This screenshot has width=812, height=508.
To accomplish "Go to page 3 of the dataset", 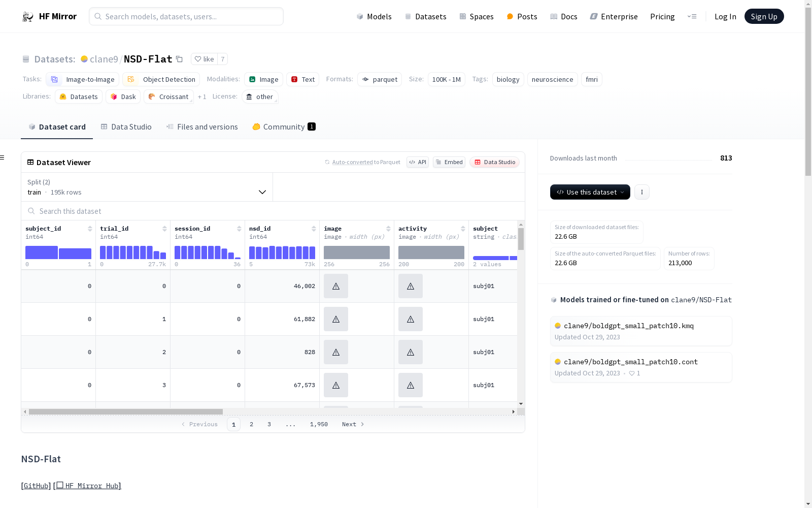I will point(269,424).
